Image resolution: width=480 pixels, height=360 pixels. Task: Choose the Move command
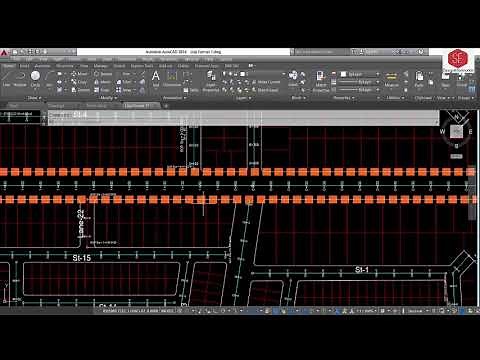pyautogui.click(x=79, y=74)
